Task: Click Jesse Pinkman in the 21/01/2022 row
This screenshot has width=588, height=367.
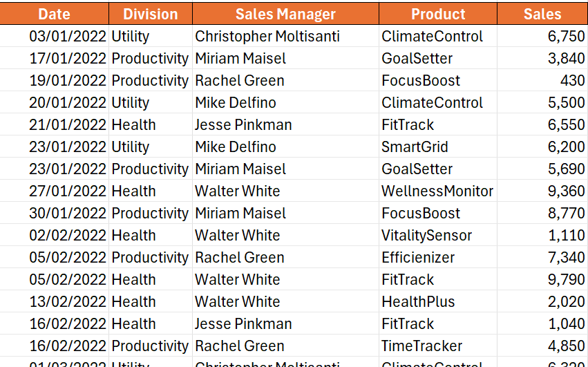Action: (x=243, y=125)
